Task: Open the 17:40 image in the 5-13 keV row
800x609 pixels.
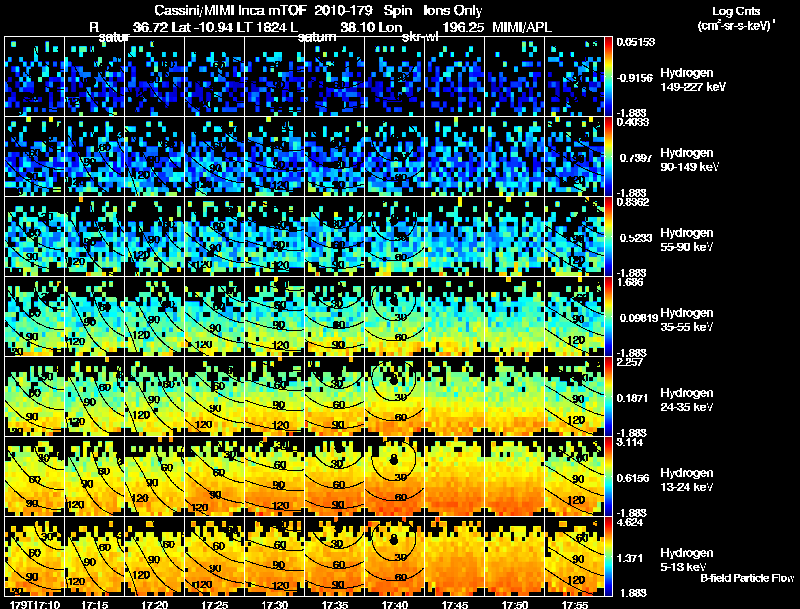Action: (x=395, y=556)
